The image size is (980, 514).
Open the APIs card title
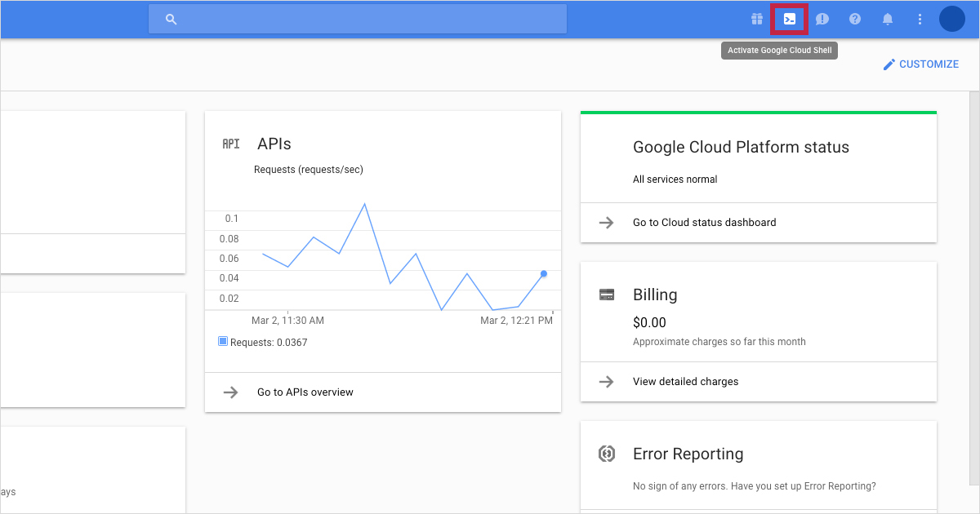coord(274,144)
